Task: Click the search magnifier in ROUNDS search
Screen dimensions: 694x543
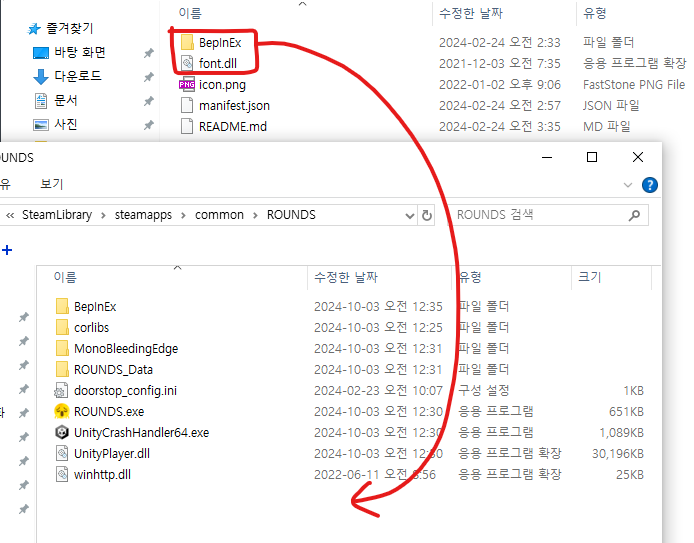Action: point(634,215)
